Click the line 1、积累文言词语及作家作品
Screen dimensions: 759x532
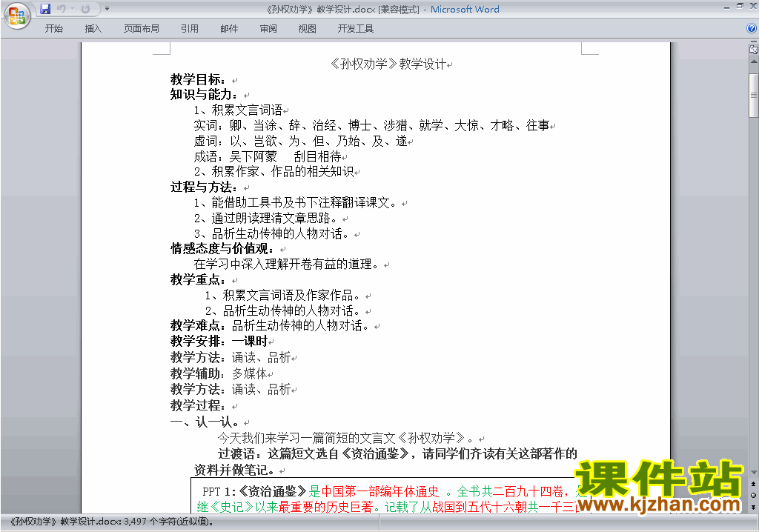tap(282, 296)
